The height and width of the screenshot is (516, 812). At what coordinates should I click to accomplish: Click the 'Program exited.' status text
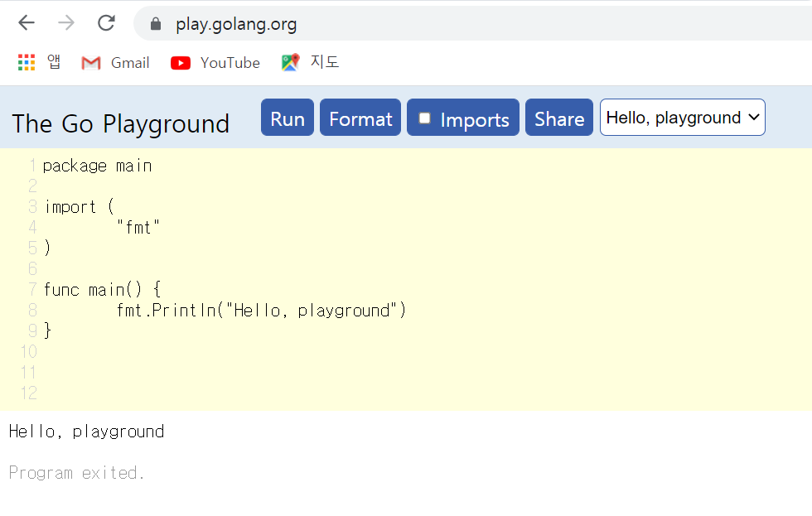click(76, 473)
